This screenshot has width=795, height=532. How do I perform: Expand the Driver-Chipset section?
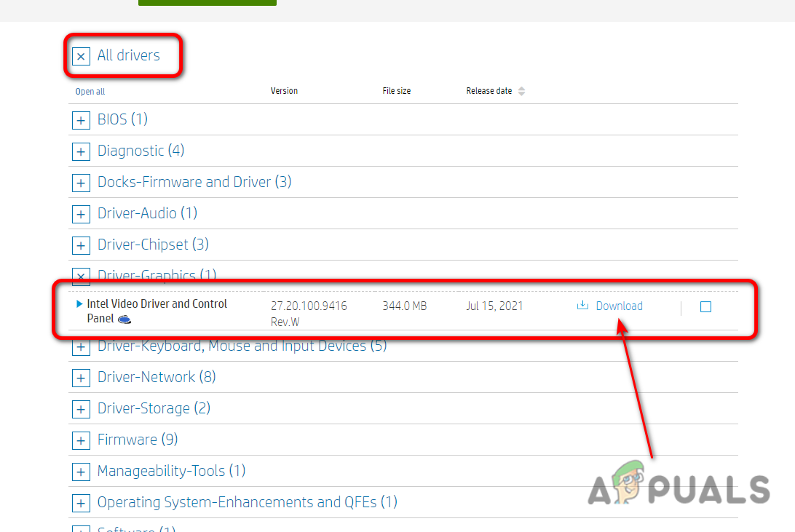81,245
